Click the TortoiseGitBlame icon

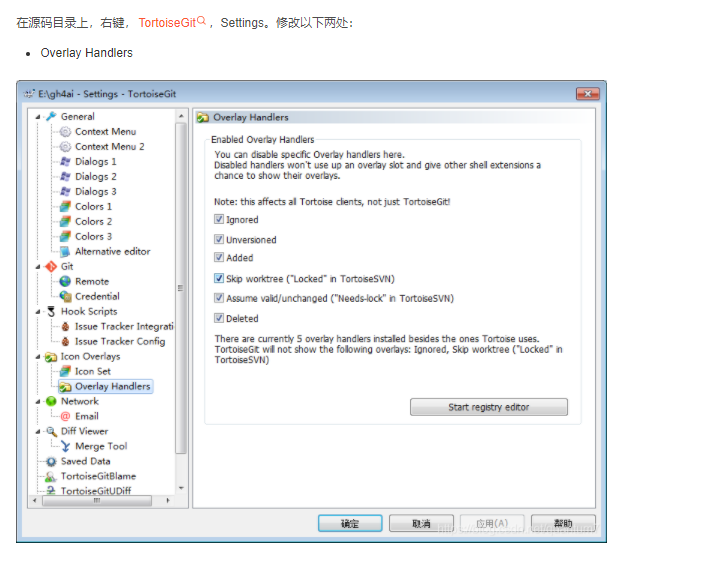(x=51, y=476)
